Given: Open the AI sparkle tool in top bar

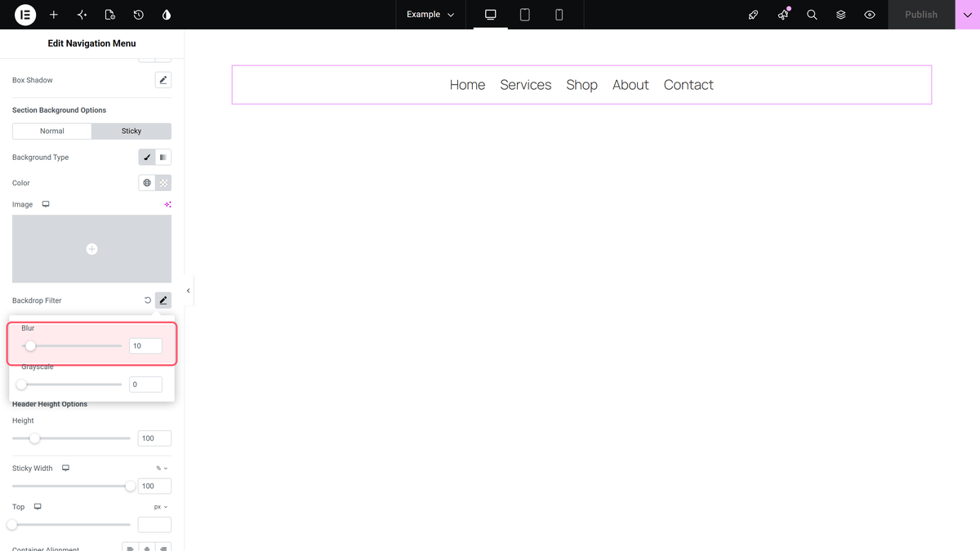Looking at the screenshot, I should coord(82,15).
